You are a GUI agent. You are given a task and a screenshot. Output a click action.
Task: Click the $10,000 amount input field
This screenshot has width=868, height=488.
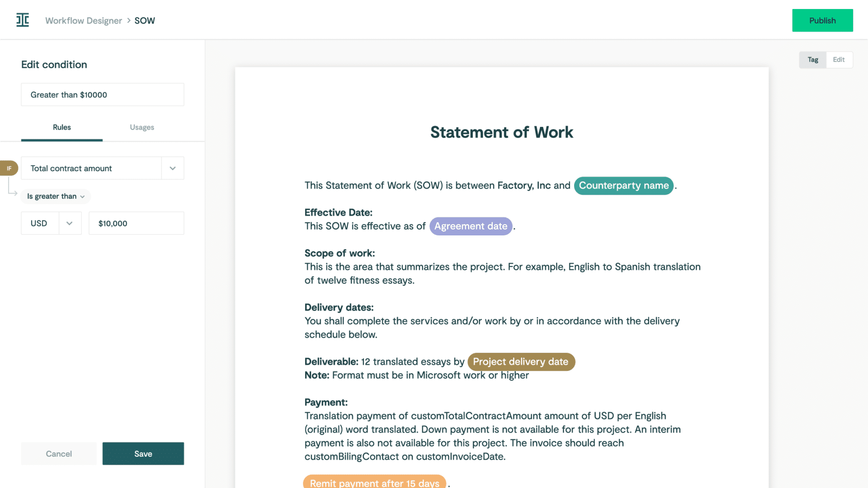(136, 223)
